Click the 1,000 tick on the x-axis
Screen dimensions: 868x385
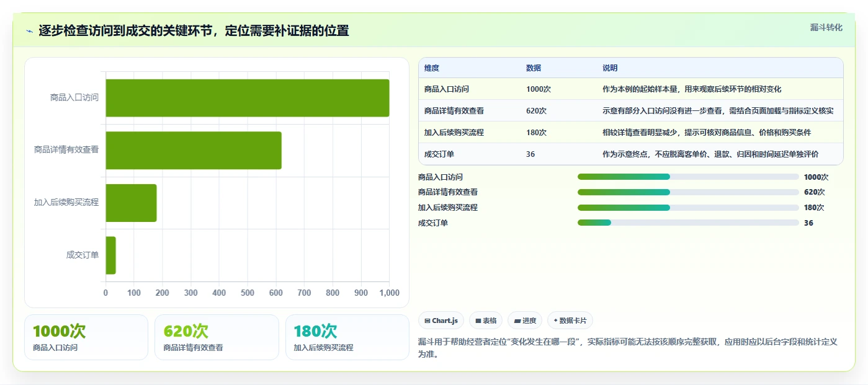pyautogui.click(x=389, y=293)
